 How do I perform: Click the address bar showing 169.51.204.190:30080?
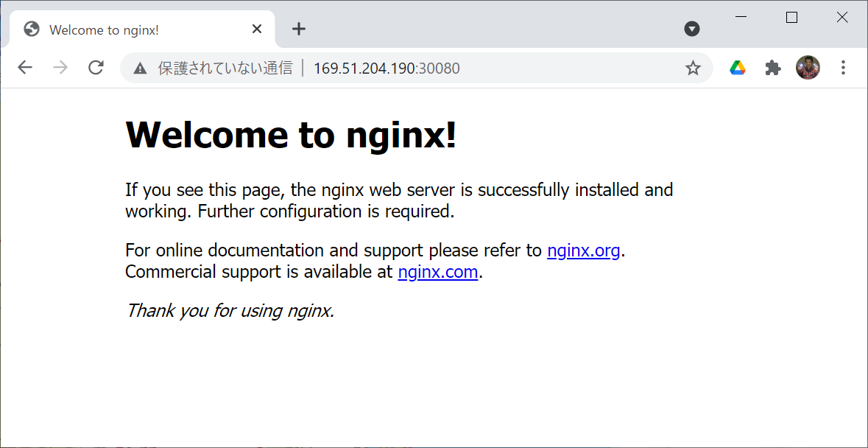point(417,68)
